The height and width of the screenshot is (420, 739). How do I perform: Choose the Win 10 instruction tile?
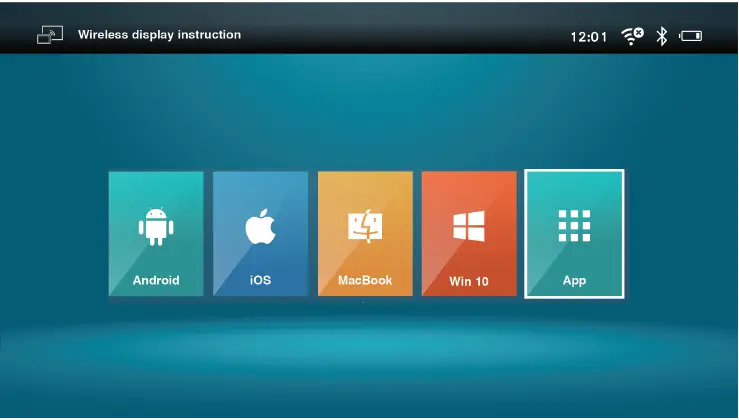[469, 234]
